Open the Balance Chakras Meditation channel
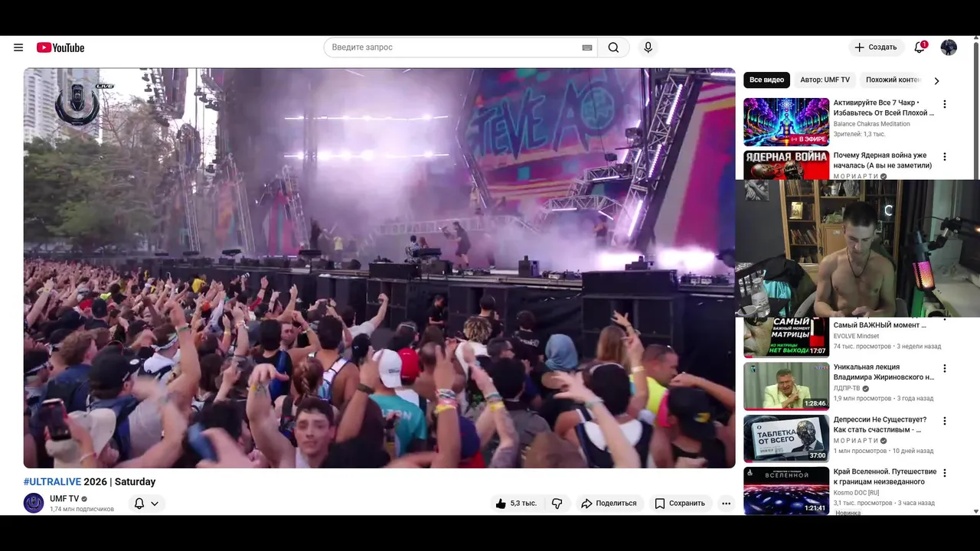This screenshot has height=551, width=980. pos(871,124)
